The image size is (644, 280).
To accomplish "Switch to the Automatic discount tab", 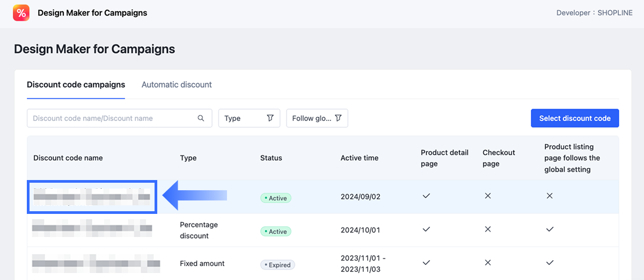I will [177, 85].
